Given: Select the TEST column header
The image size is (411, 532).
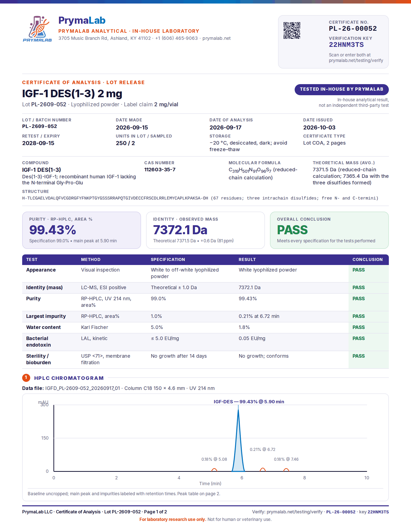Looking at the screenshot, I should (32, 259).
